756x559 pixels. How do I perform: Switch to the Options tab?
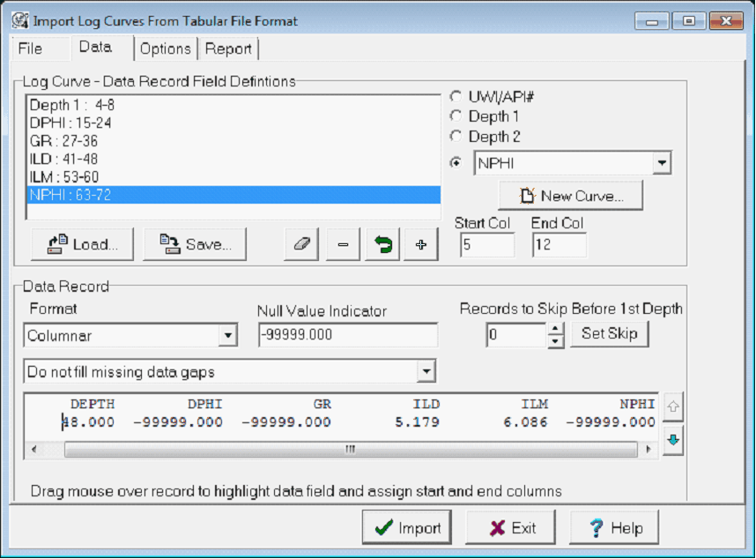tap(166, 49)
